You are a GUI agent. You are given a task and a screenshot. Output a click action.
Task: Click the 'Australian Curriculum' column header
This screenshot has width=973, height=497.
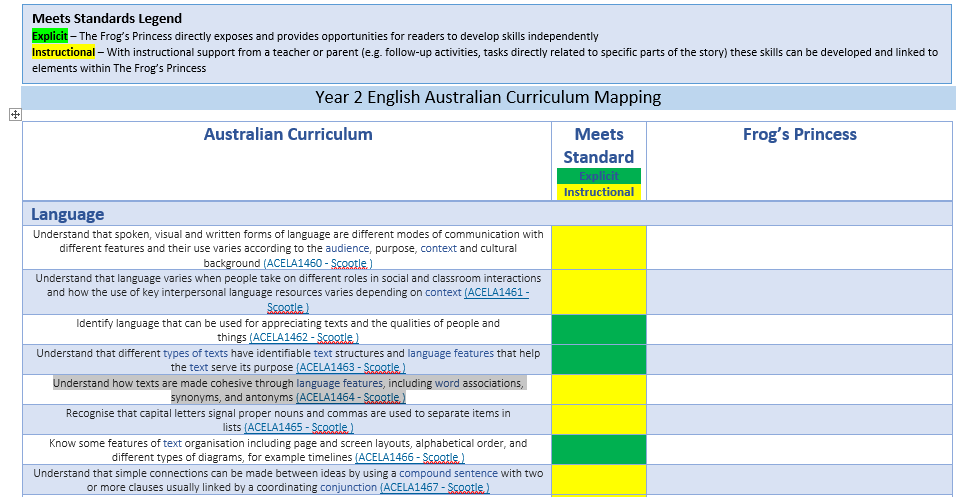pyautogui.click(x=288, y=134)
